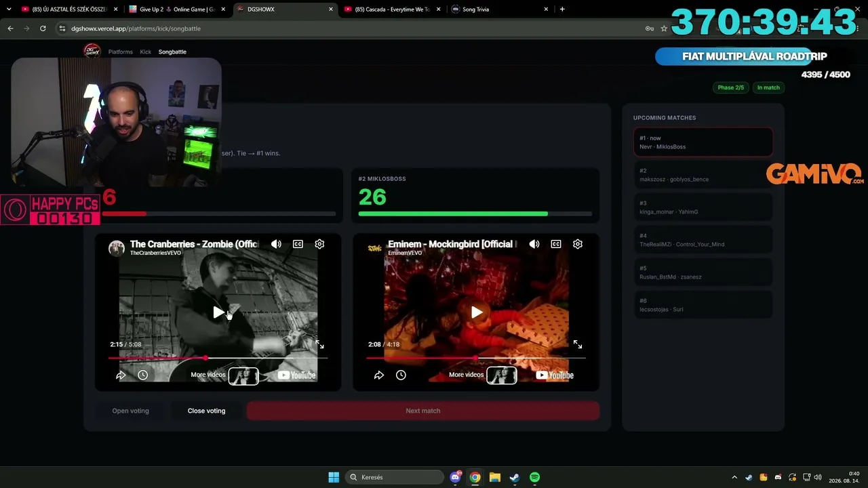The height and width of the screenshot is (488, 868).
Task: Click the #2 MIKLOSBOSS vote bar
Action: (475, 213)
